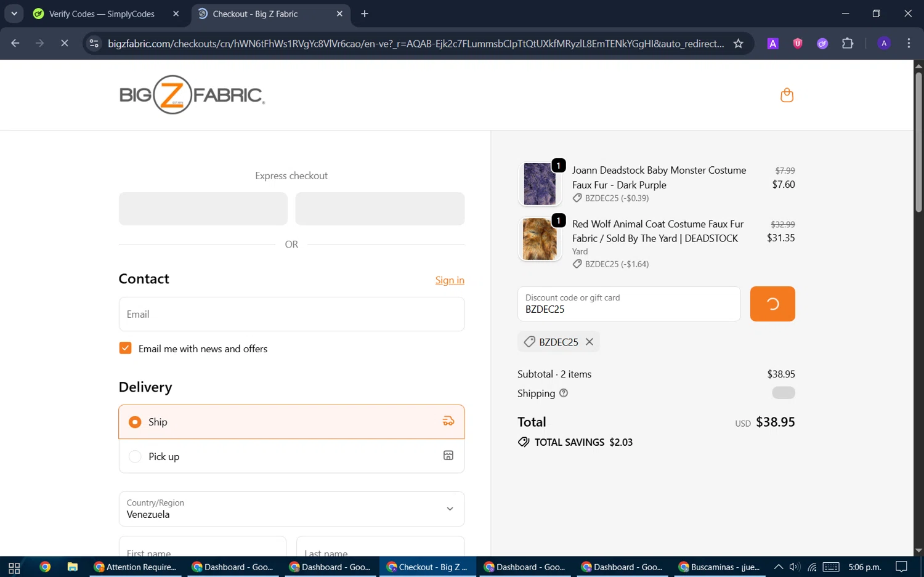Image resolution: width=924 pixels, height=577 pixels.
Task: Open File Explorer from the taskbar
Action: 73,567
